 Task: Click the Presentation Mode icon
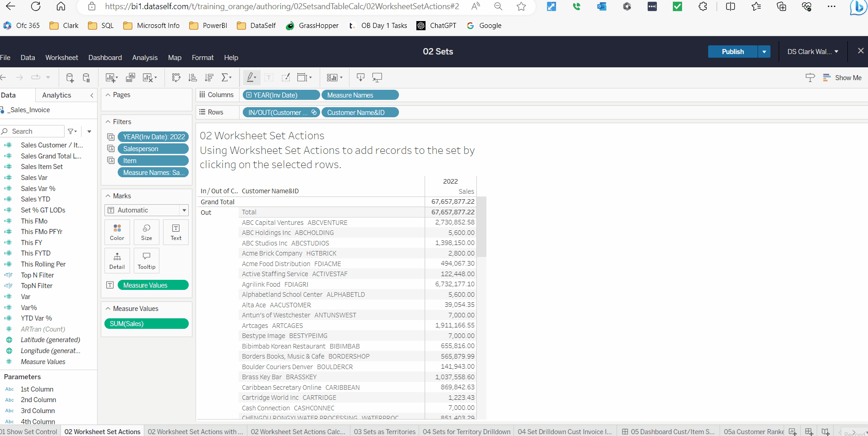[x=377, y=78]
